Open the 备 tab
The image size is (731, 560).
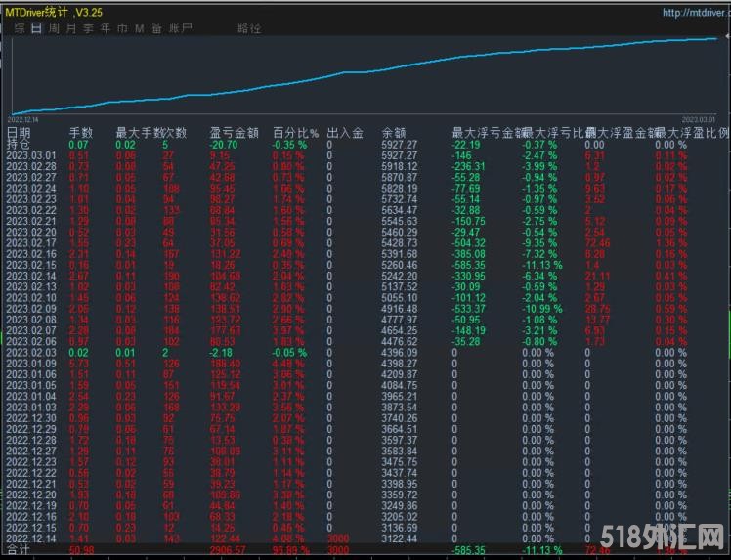click(x=156, y=29)
